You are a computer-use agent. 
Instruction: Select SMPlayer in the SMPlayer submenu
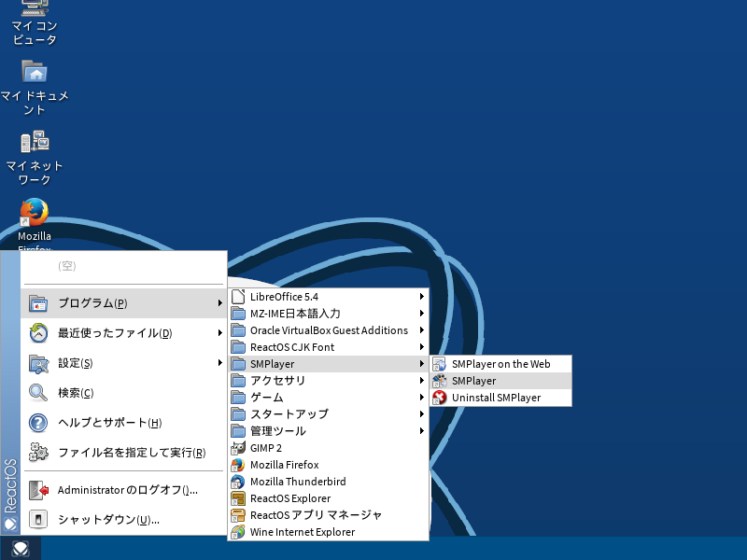tap(473, 381)
